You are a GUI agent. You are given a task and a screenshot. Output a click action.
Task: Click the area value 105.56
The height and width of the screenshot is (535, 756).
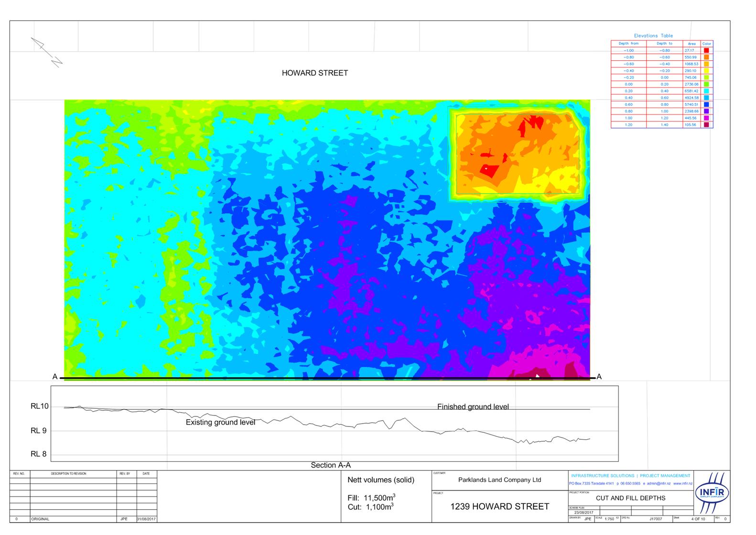click(690, 124)
